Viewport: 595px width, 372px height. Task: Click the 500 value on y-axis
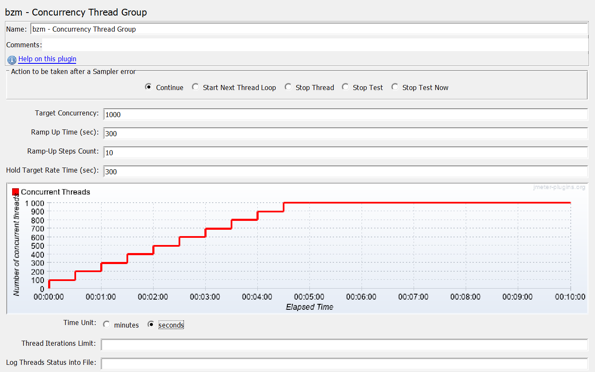click(38, 246)
